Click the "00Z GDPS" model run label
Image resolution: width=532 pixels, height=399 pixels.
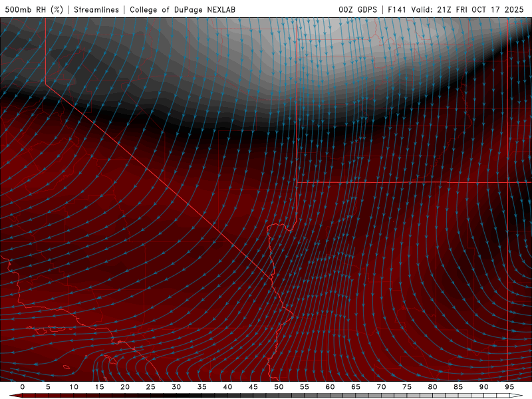358,9
